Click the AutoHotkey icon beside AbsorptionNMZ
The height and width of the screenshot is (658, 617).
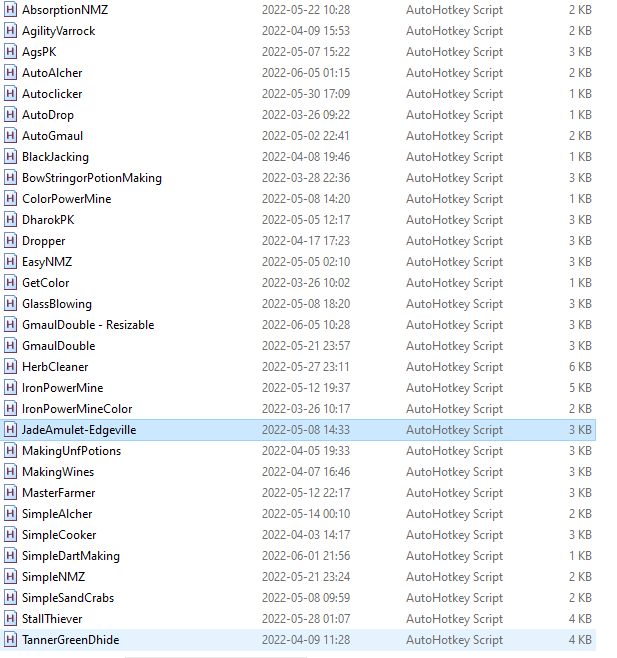(10, 9)
